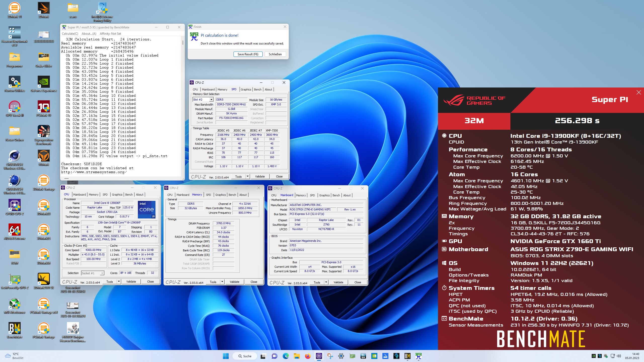Open TechPowerUp GPU-Z shortcut
Image resolution: width=644 pixels, height=362 pixels.
tap(15, 281)
